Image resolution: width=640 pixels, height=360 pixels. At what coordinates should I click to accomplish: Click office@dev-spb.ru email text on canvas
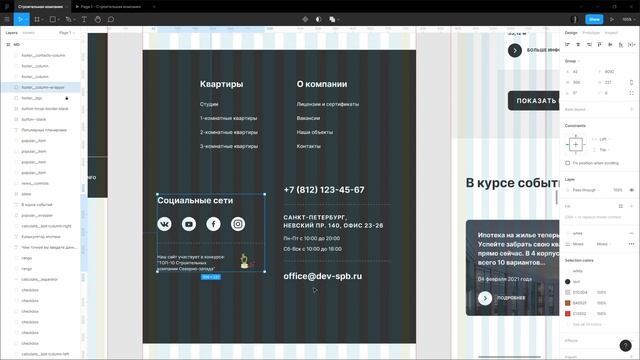[322, 276]
